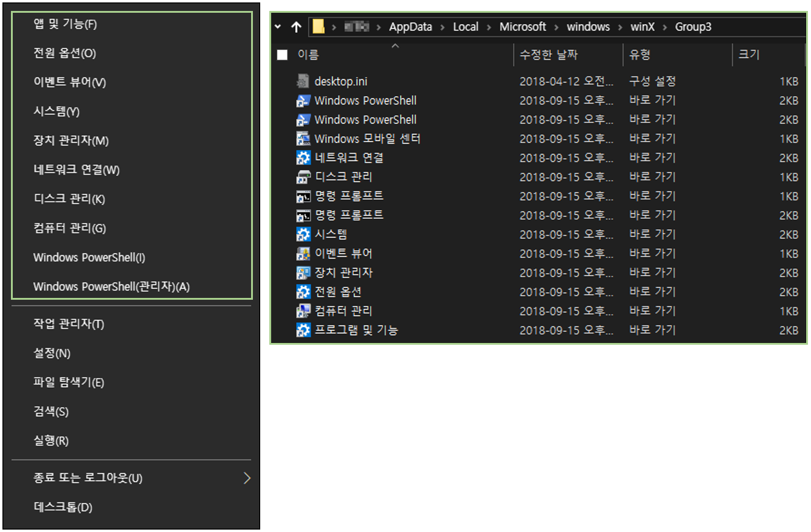Viewport: 811px width, 532px height.
Task: Select the 프로그램 및 기능 gear icon
Action: point(303,330)
